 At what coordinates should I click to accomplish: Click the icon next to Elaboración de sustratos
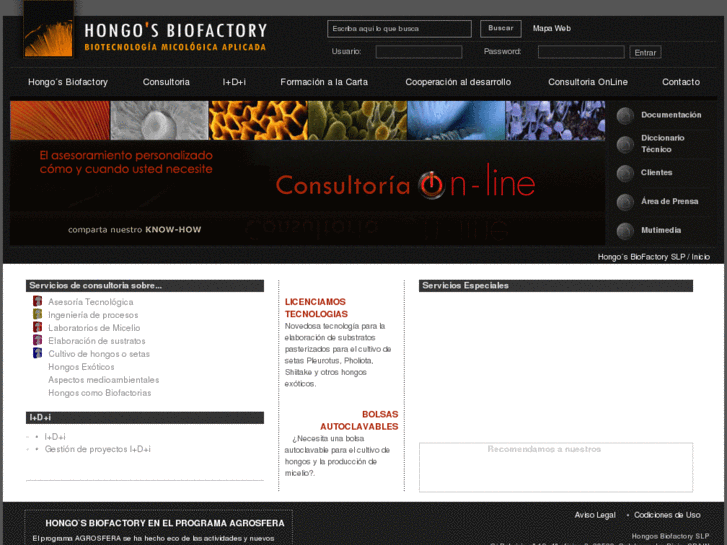38,340
